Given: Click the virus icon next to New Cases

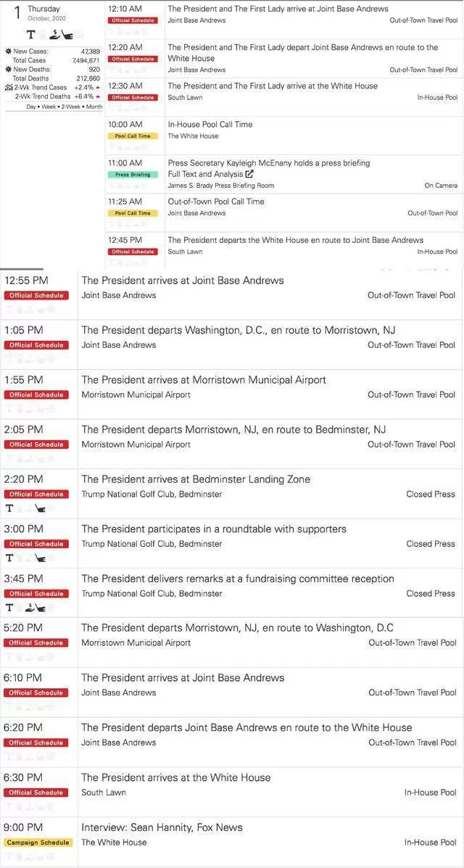Looking at the screenshot, I should (x=8, y=51).
